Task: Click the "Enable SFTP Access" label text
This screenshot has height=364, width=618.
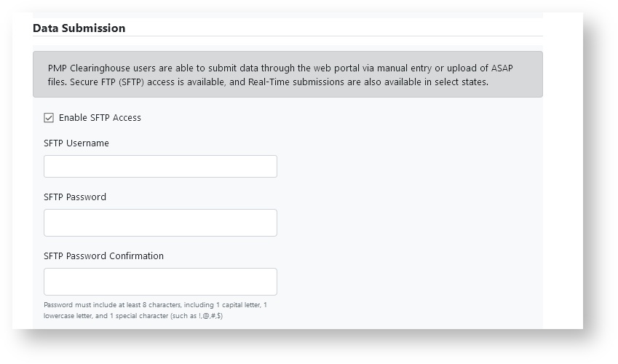Action: click(100, 118)
